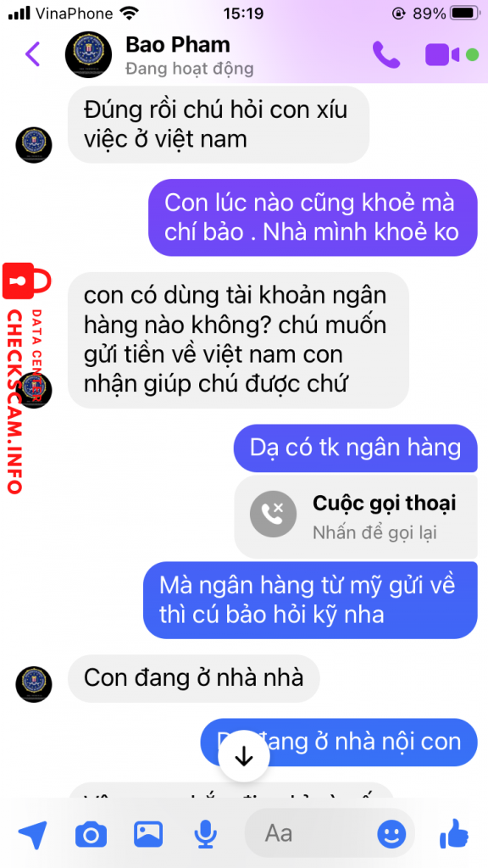Open the emoji picker smiley icon

pyautogui.click(x=391, y=834)
